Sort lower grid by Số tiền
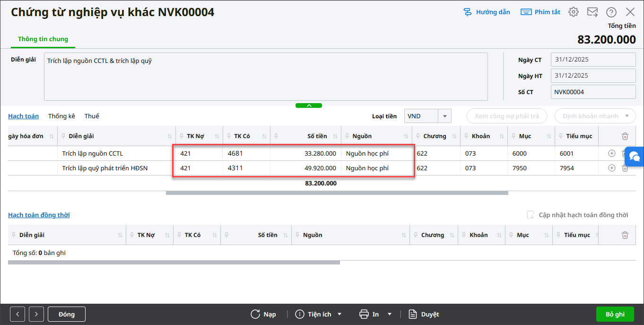644x325 pixels. 286,235
